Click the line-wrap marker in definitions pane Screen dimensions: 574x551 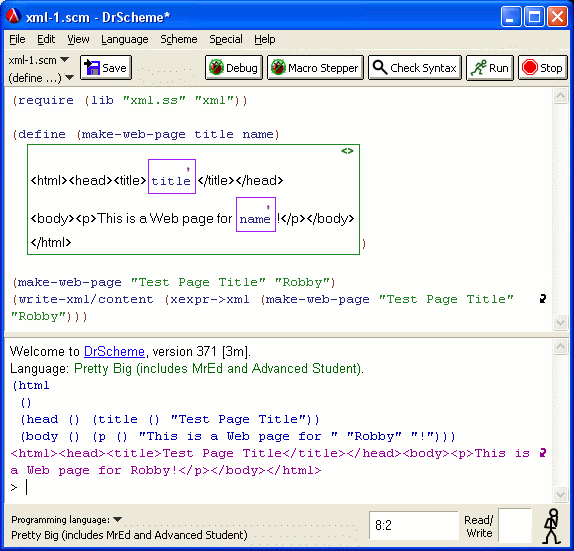click(543, 299)
